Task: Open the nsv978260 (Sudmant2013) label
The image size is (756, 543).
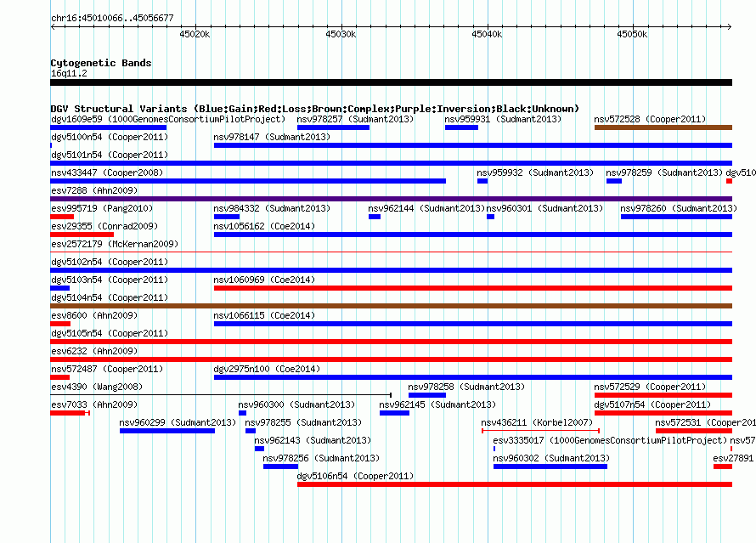Action: [x=679, y=208]
